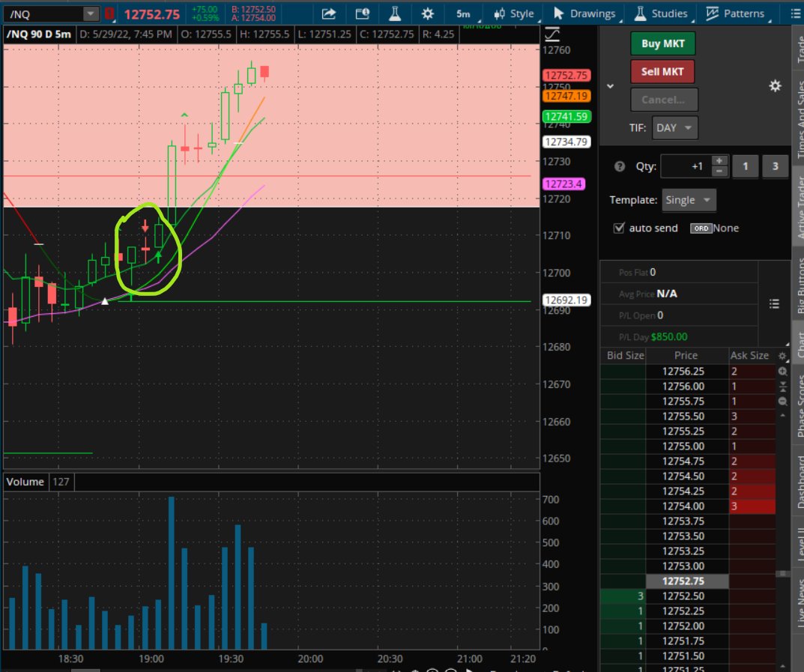
Task: Open ladder column settings gear
Action: pos(782,356)
